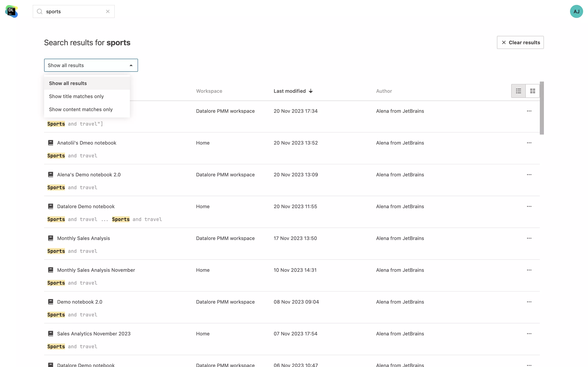Image resolution: width=588 pixels, height=367 pixels.
Task: Select Show all results dropdown option
Action: point(68,83)
